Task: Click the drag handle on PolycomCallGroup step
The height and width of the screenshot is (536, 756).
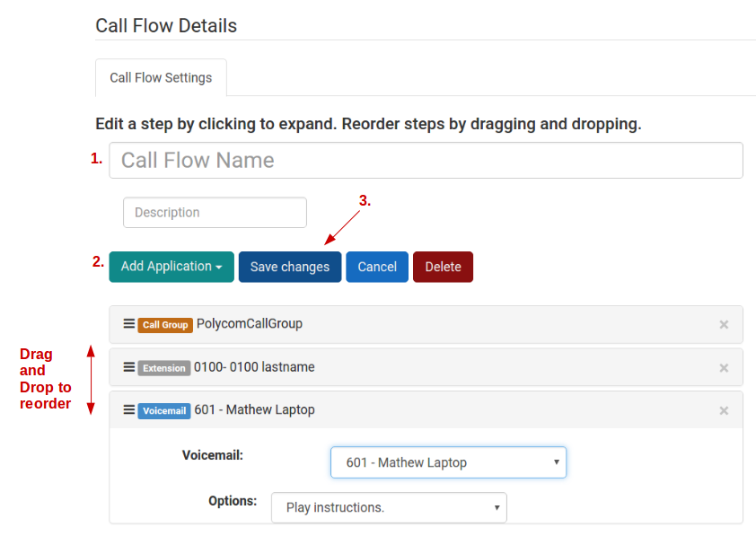Action: (x=127, y=324)
